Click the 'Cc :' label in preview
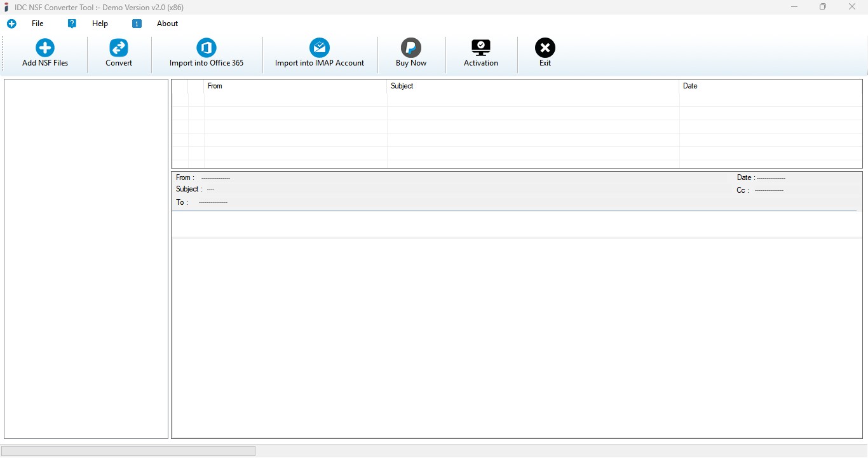This screenshot has height=458, width=868. coord(743,190)
